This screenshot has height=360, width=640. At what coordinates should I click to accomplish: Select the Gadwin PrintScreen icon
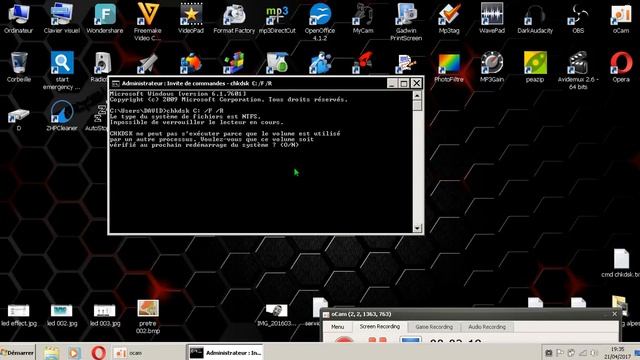(406, 21)
